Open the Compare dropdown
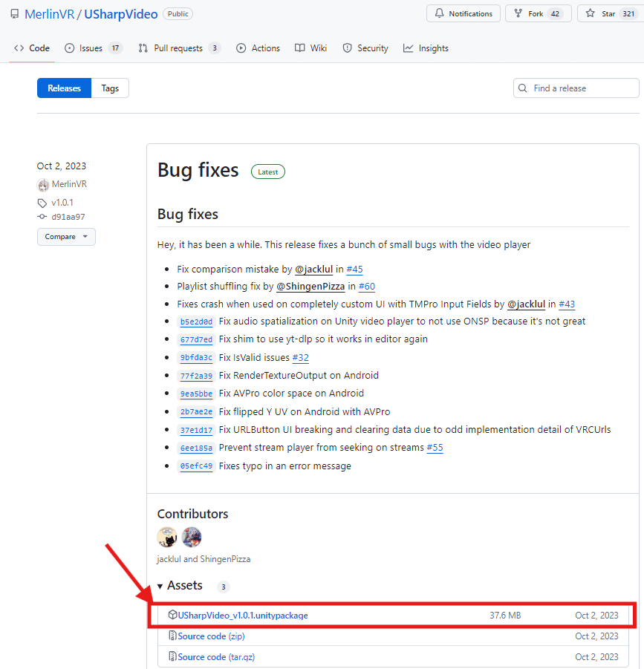 (66, 236)
